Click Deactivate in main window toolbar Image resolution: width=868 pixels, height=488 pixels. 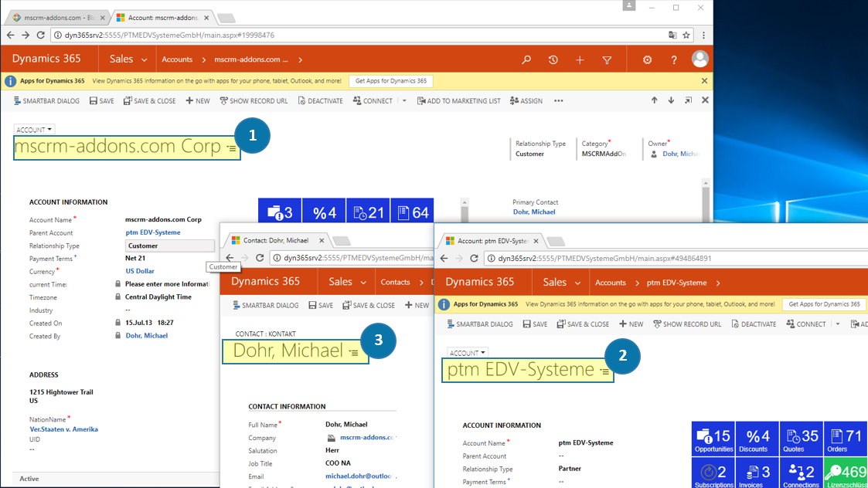pyautogui.click(x=321, y=100)
